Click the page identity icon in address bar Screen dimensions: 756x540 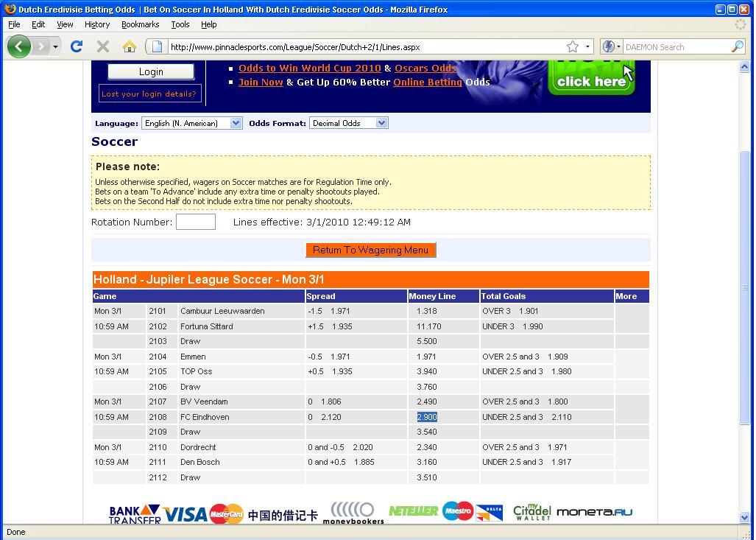click(157, 47)
